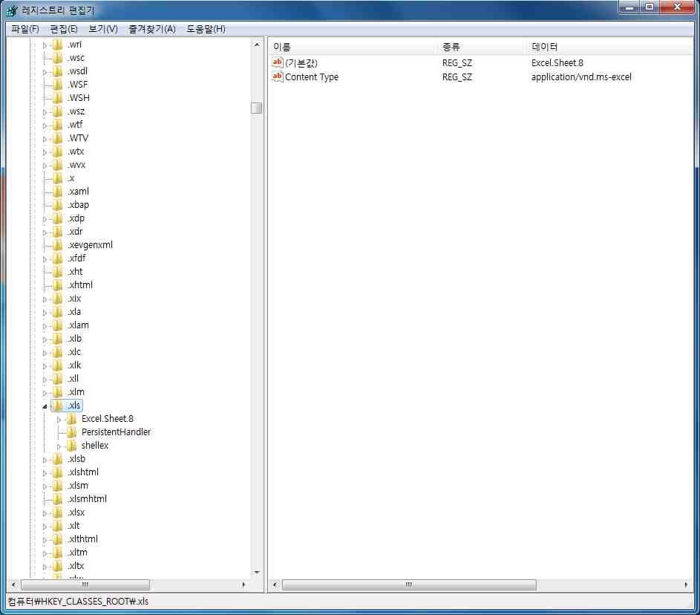Click the Excel.Sheet.8 data cell
The image size is (700, 615).
pyautogui.click(x=557, y=63)
